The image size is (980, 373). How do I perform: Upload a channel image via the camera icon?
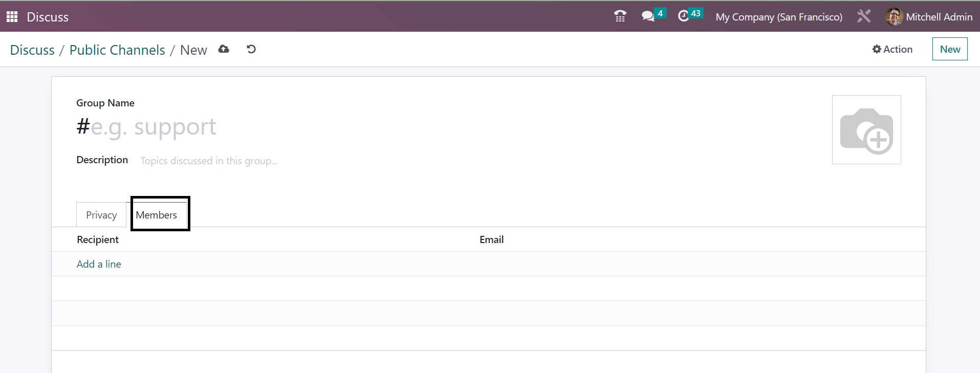coord(866,130)
